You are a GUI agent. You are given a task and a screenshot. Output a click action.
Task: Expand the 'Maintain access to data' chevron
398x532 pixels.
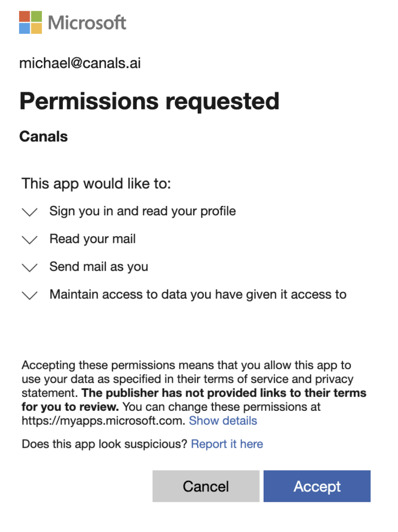click(x=29, y=295)
